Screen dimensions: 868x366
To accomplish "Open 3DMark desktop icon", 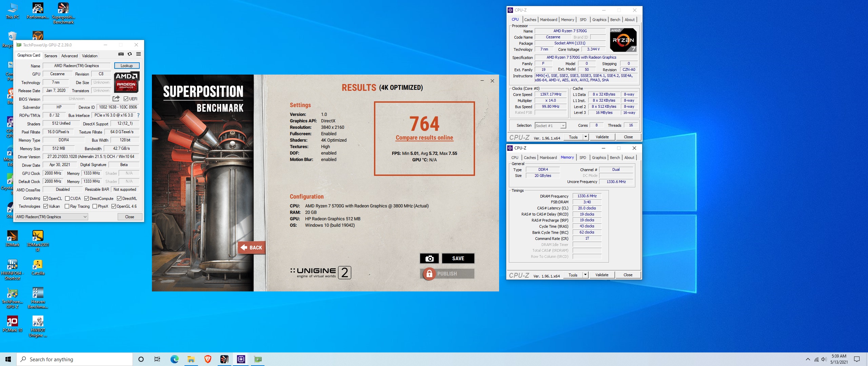I will 12,239.
